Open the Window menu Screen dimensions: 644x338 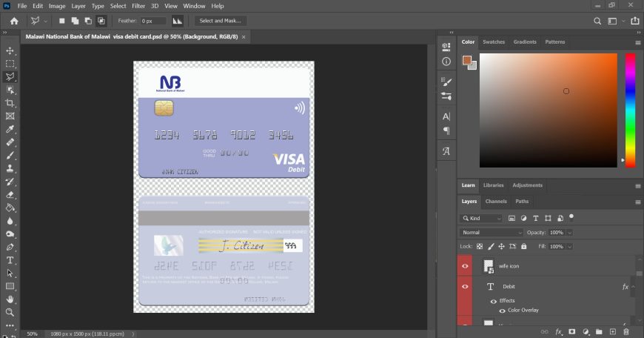194,6
